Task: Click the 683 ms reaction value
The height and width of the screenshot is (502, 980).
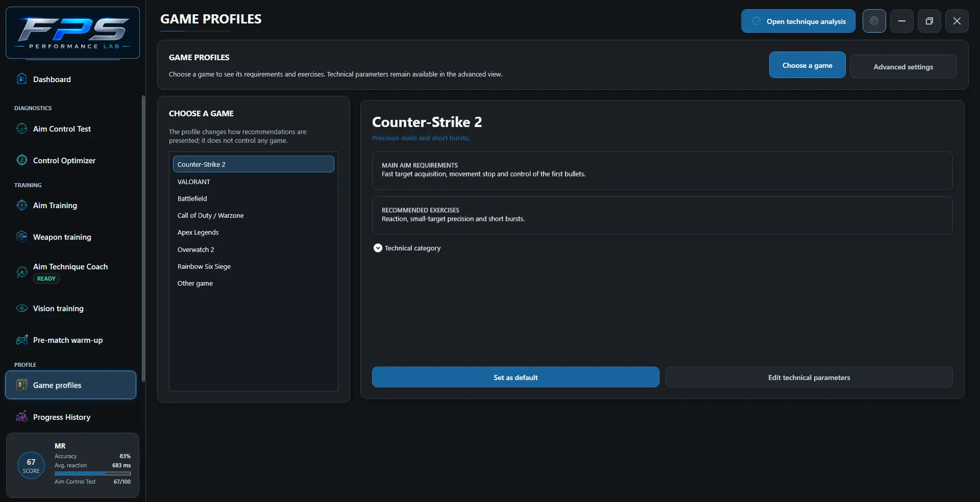Action: 121,465
